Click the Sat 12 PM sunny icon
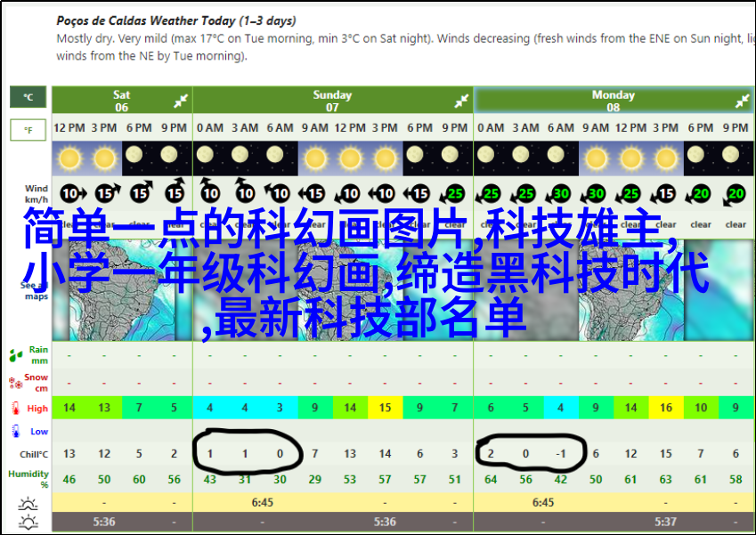Screen dimensions: 756x535 (69, 158)
